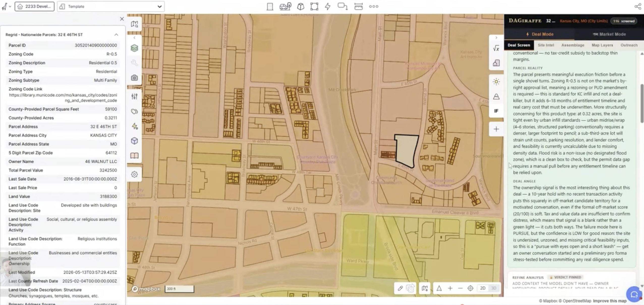Click the lightning bolt icon in top toolbar
Image resolution: width=644 pixels, height=305 pixels.
click(x=328, y=7)
